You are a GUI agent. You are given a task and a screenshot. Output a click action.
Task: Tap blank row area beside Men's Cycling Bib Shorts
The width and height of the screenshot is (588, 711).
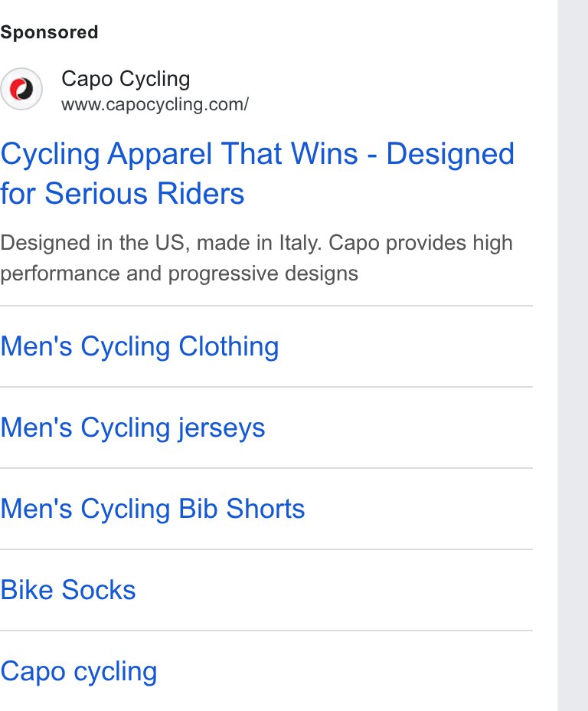pos(419,509)
